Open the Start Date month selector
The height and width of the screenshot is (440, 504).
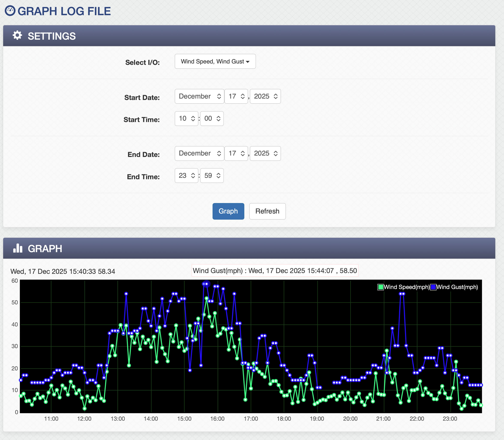click(199, 96)
